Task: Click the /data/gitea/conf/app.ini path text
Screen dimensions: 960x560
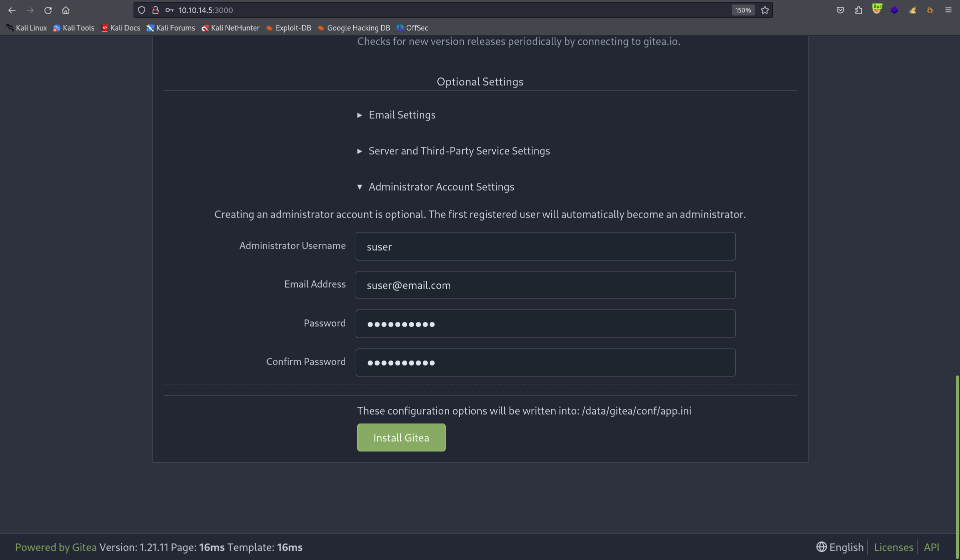Action: (637, 410)
